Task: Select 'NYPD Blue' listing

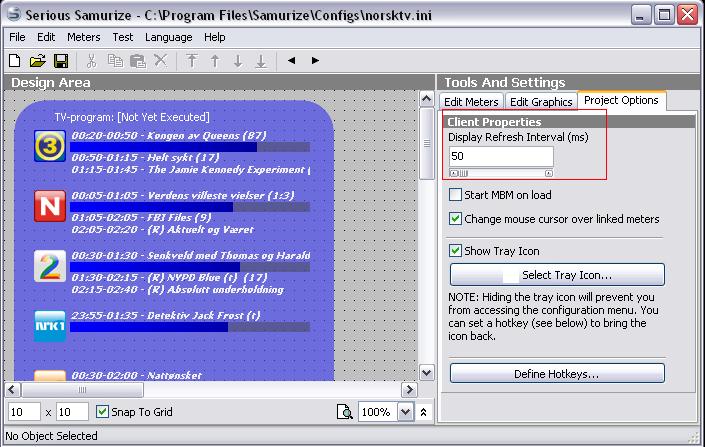Action: point(169,277)
